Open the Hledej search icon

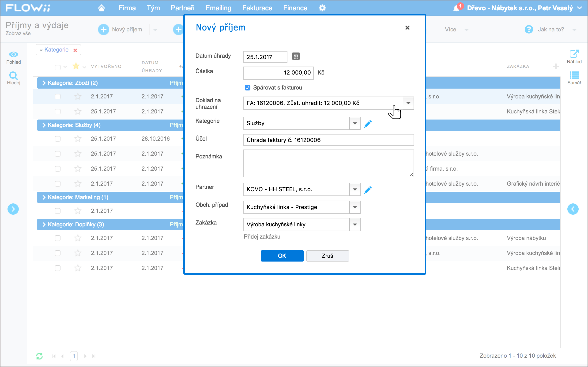coord(14,76)
